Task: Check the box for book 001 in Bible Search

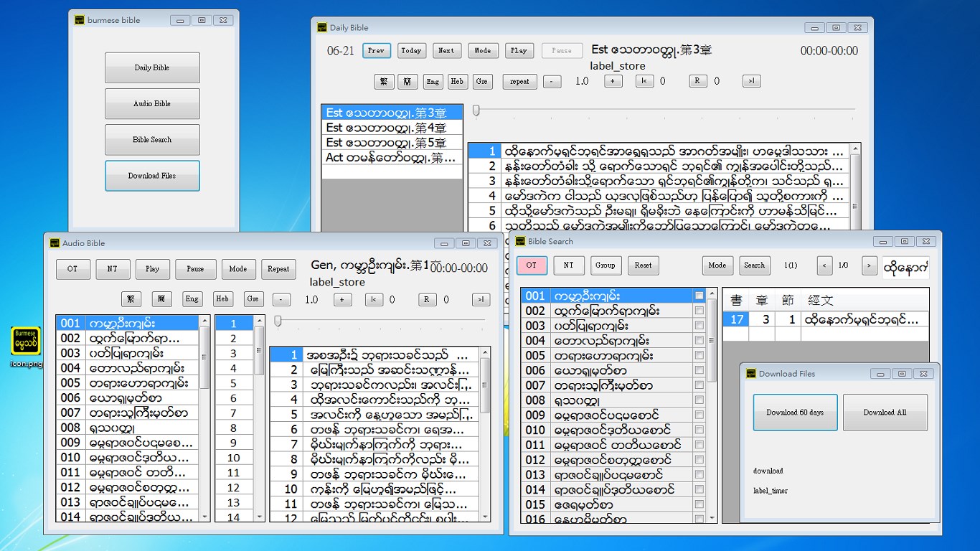Action: coord(699,296)
